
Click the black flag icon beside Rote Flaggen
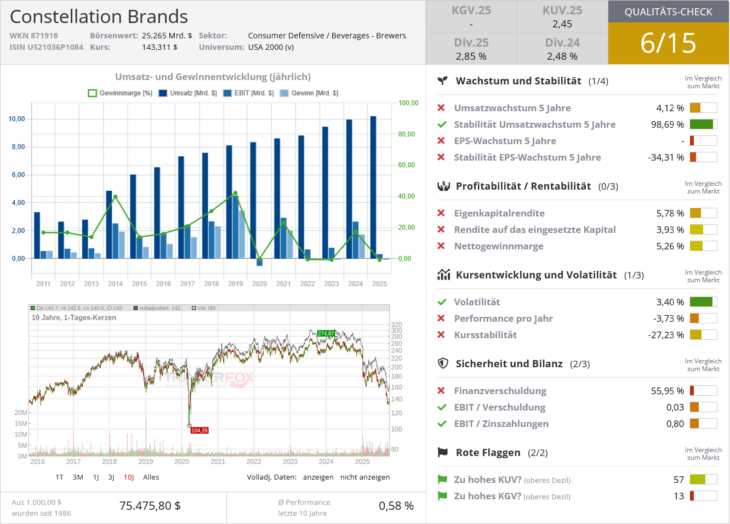[x=442, y=452]
